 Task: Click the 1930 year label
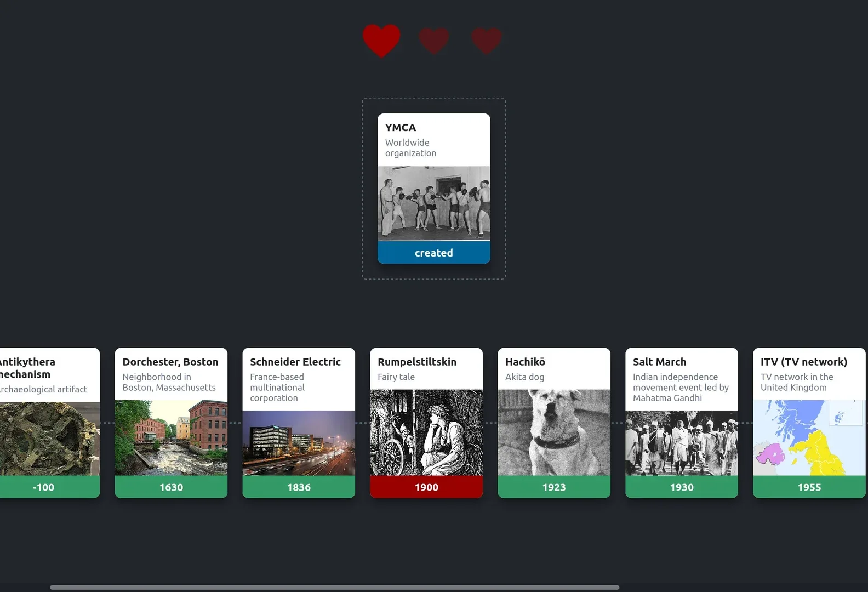pyautogui.click(x=682, y=487)
